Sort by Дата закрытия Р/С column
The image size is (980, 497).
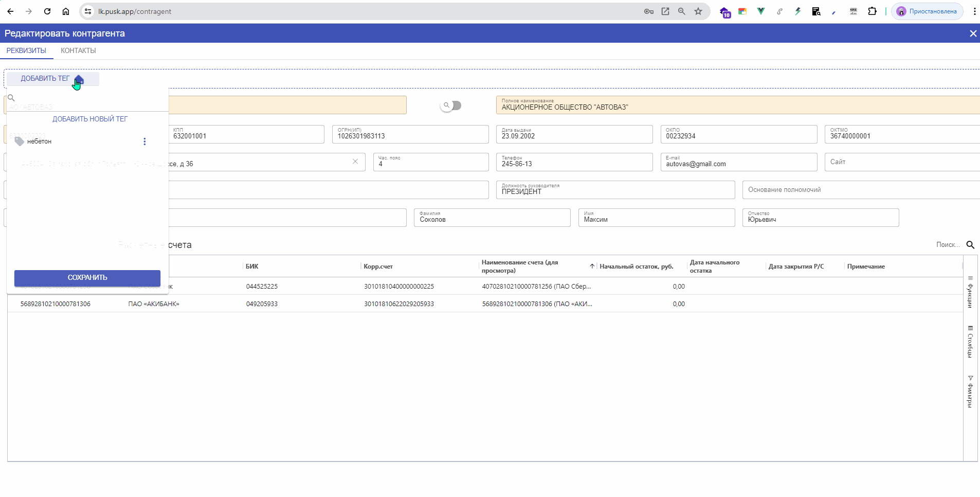coord(796,267)
